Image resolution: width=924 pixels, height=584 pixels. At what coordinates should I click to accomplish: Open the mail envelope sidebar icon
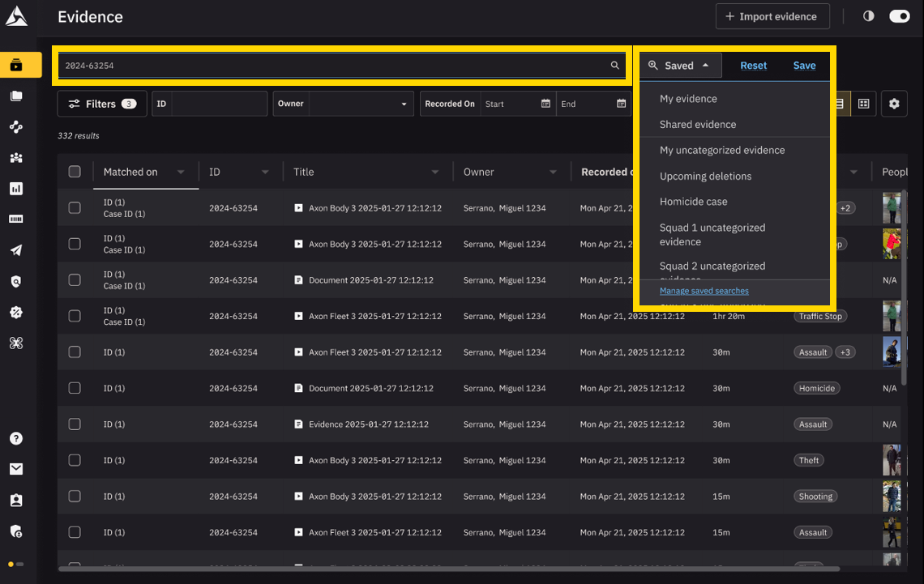16,469
